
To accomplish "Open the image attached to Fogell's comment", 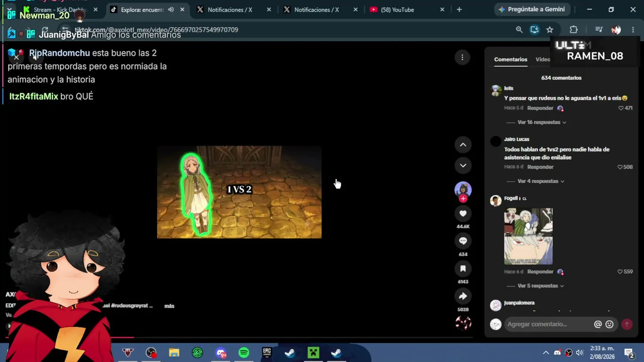I will click(x=528, y=236).
